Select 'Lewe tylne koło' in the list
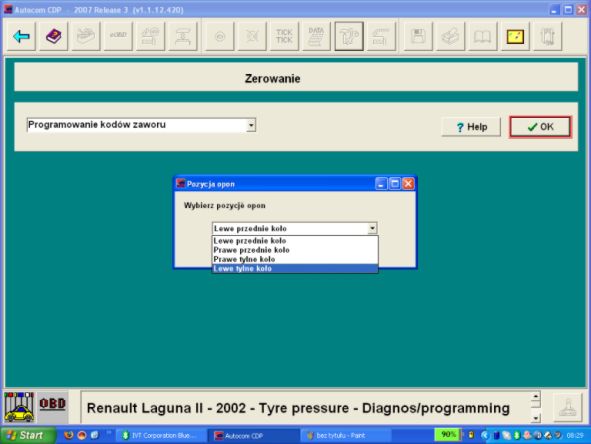Image resolution: width=591 pixels, height=444 pixels. point(295,268)
